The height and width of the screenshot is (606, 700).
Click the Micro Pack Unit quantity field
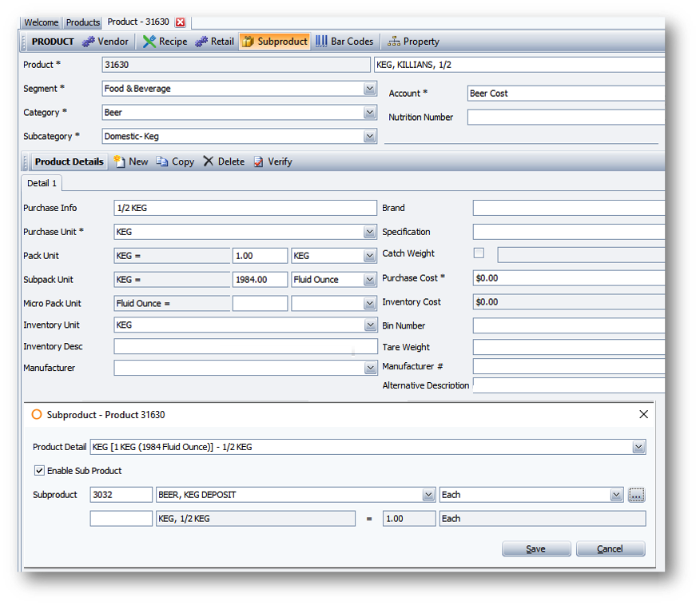[260, 304]
